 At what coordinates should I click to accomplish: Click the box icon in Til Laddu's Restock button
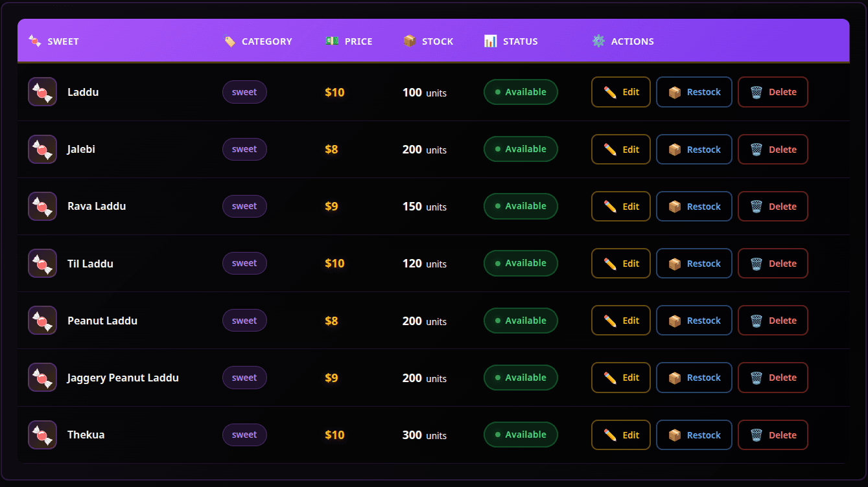(x=675, y=264)
